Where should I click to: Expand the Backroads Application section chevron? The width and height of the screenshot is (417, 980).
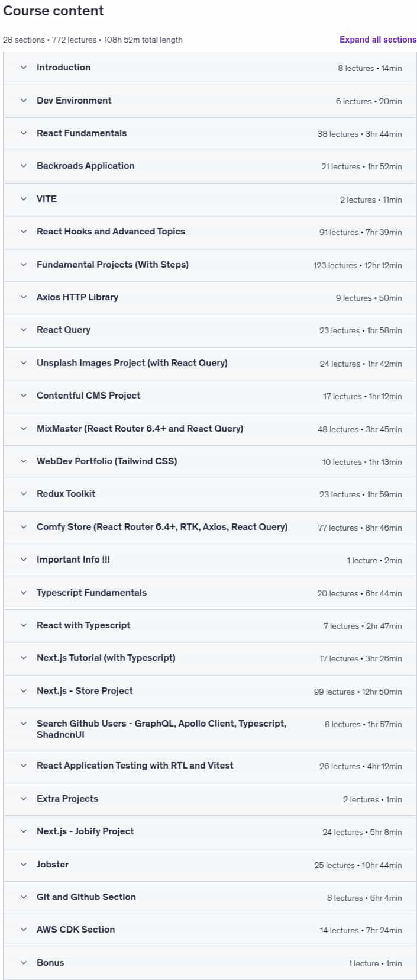pyautogui.click(x=24, y=166)
